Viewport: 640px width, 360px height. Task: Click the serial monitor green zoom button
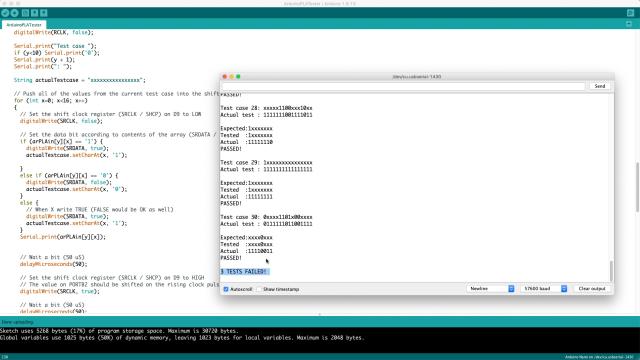click(238, 77)
